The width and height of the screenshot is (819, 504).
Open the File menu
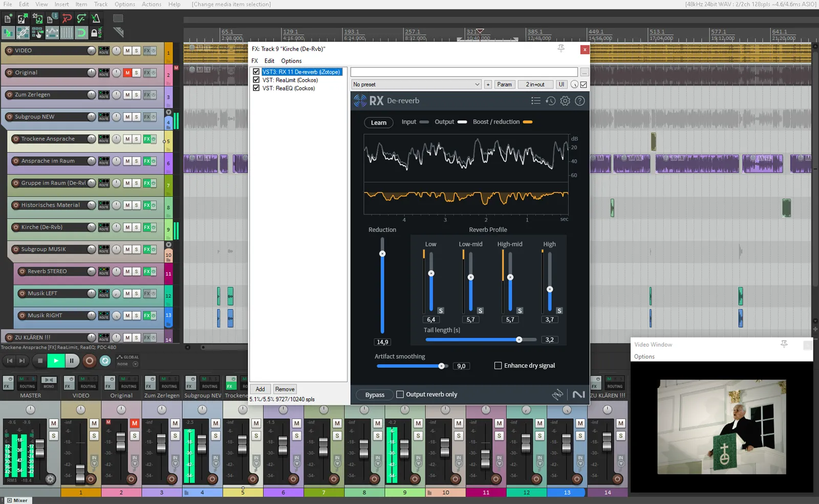[x=8, y=4]
